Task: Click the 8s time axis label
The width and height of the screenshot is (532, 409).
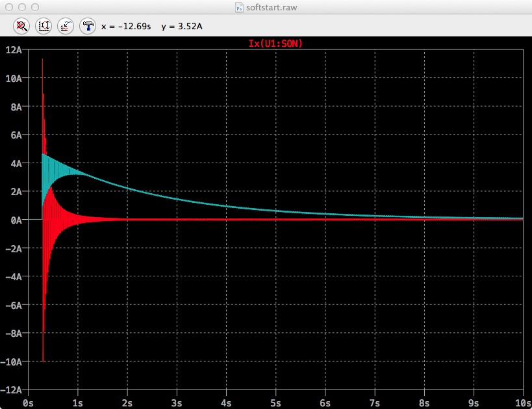Action: (x=424, y=403)
